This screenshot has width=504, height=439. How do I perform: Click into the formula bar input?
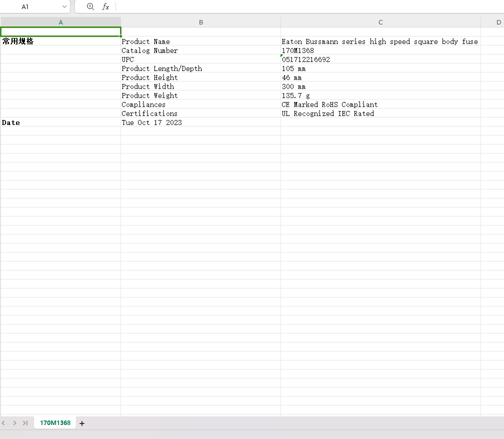(310, 6)
